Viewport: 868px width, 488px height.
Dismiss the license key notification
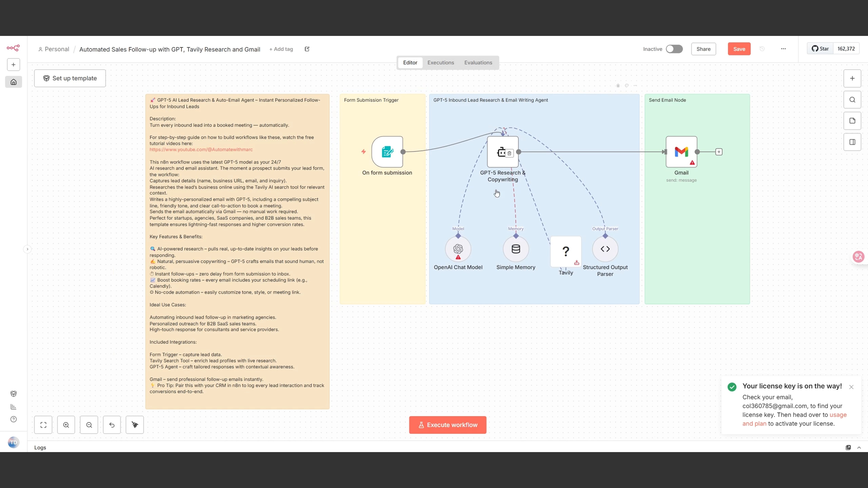[x=851, y=387]
